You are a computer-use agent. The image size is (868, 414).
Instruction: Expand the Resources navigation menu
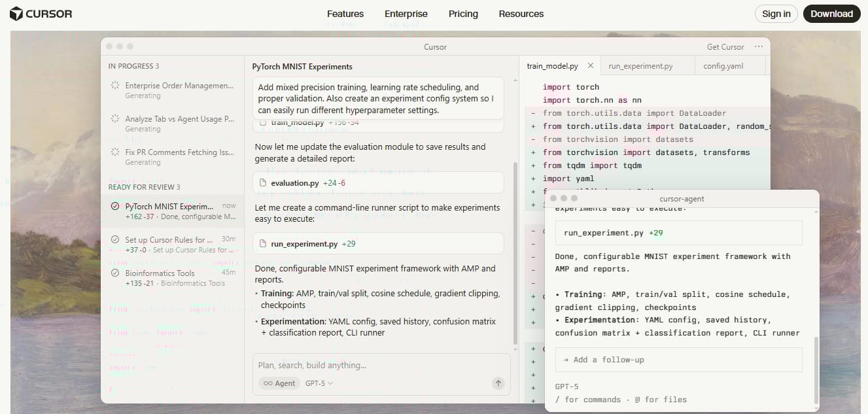coord(521,14)
